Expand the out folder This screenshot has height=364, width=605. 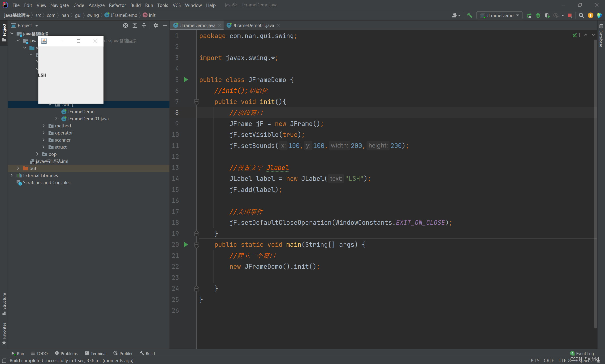18,168
